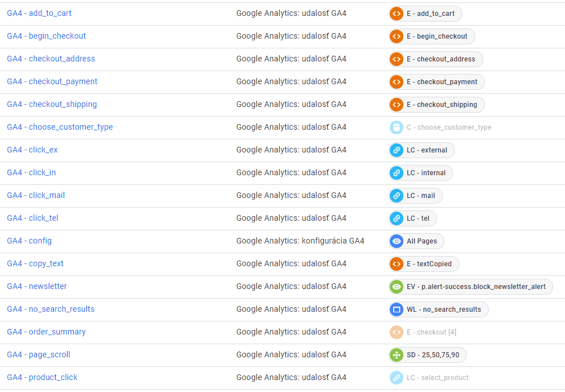Open the GA4 - choose_customer_type tag

pos(60,127)
